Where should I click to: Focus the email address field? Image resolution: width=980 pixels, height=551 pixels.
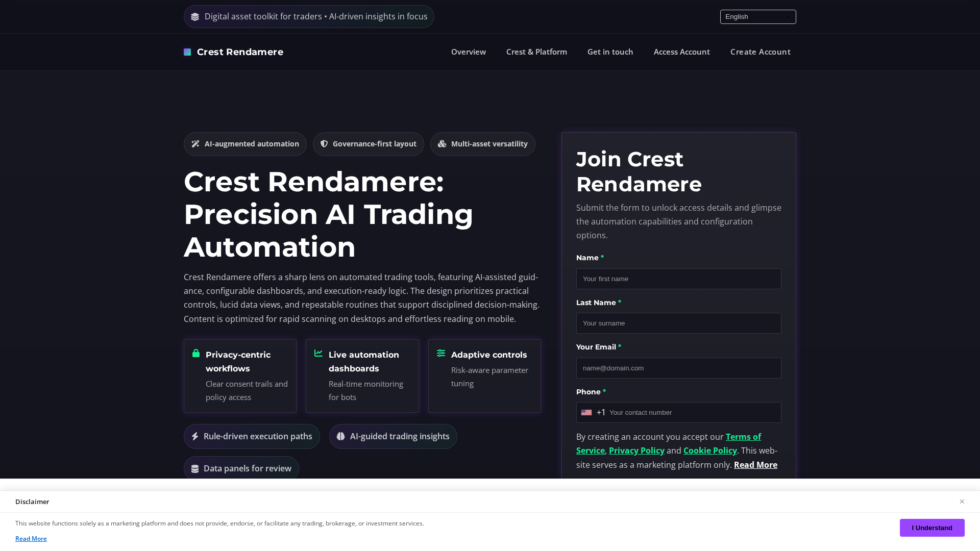678,368
